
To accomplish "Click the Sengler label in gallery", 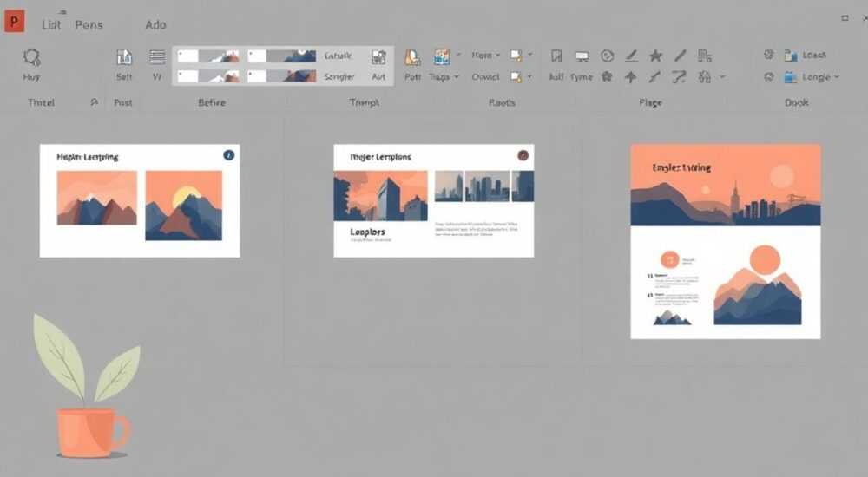I will pyautogui.click(x=339, y=77).
